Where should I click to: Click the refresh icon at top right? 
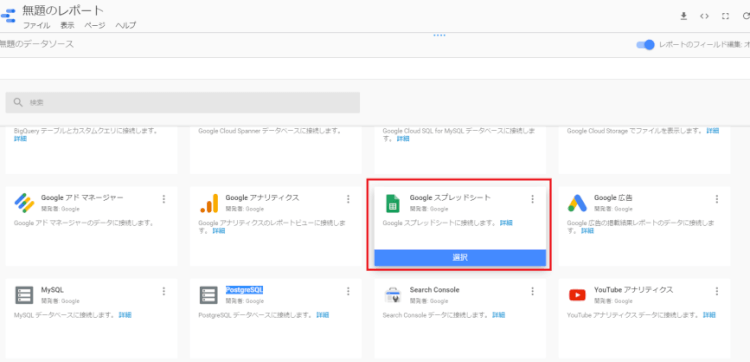pyautogui.click(x=746, y=16)
